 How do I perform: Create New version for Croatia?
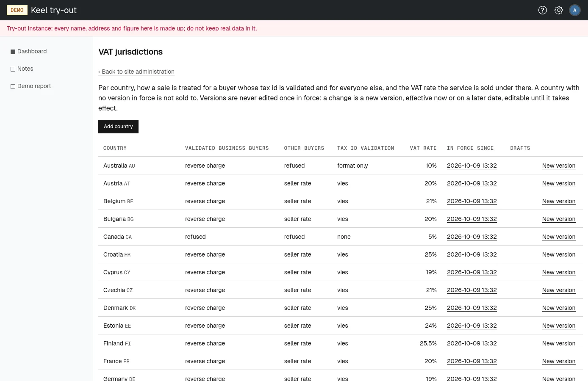click(x=559, y=254)
